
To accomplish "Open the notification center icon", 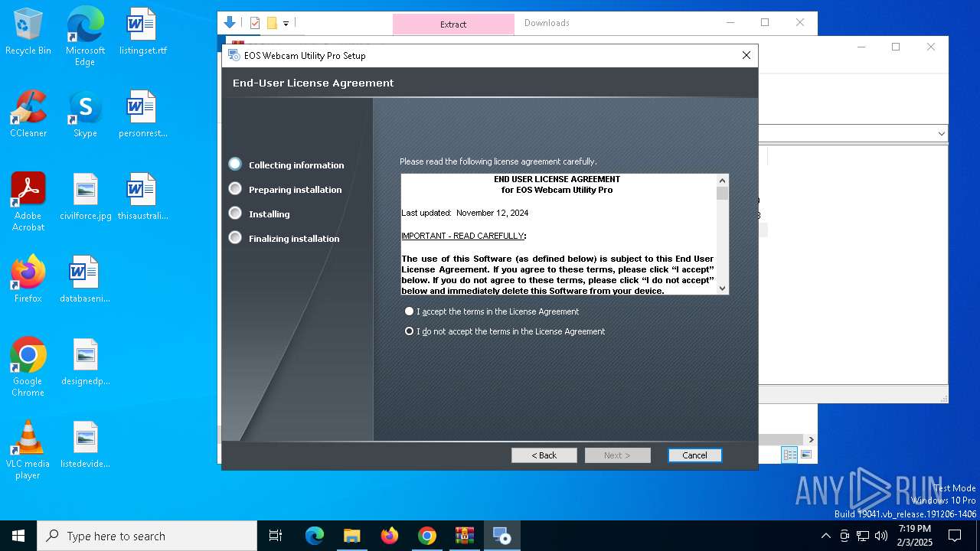I will pos(955,536).
